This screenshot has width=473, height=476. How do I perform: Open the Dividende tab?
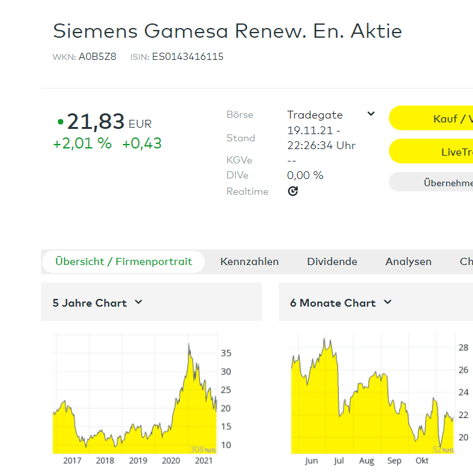coord(332,262)
